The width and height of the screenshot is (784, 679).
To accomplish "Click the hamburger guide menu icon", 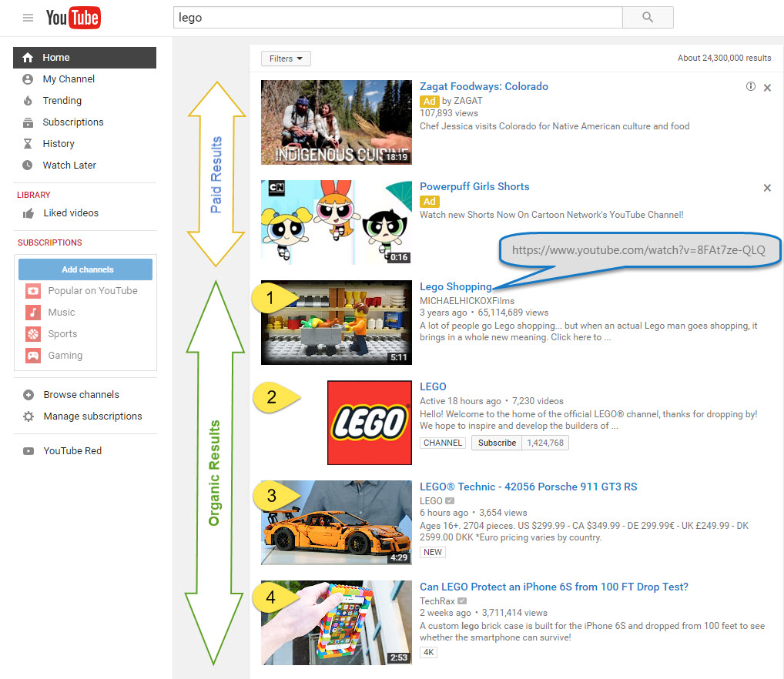I will coord(28,18).
